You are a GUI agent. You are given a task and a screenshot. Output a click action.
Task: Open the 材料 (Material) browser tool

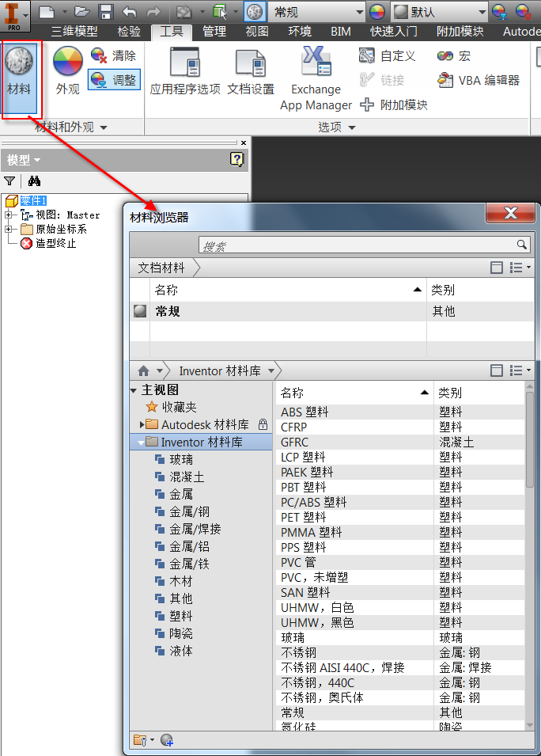point(20,71)
